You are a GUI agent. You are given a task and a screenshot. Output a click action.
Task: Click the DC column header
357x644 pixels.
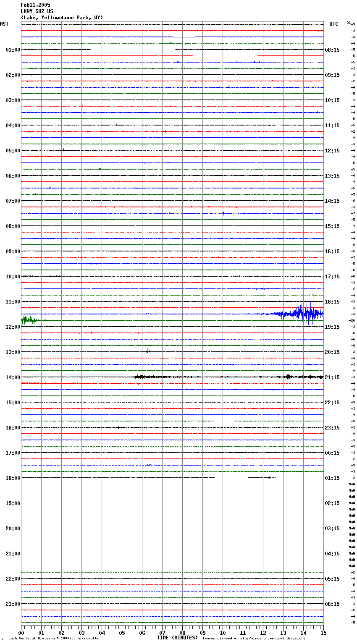coord(349,23)
